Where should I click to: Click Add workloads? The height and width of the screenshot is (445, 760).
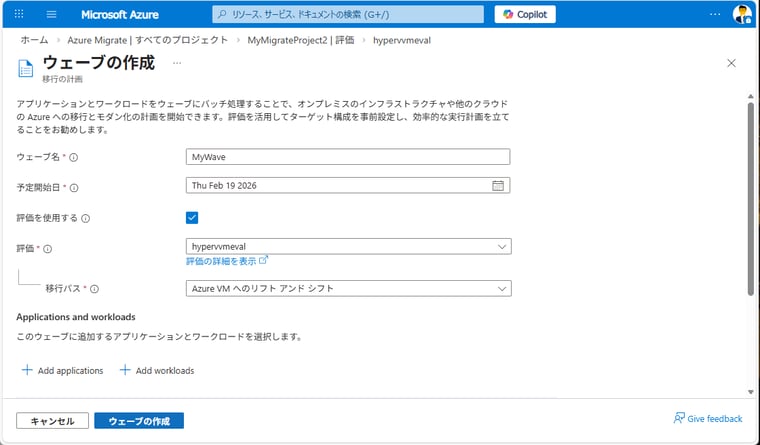pyautogui.click(x=157, y=370)
